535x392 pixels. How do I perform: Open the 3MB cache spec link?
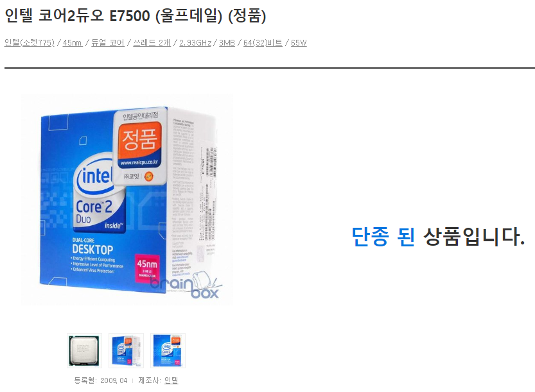click(227, 43)
